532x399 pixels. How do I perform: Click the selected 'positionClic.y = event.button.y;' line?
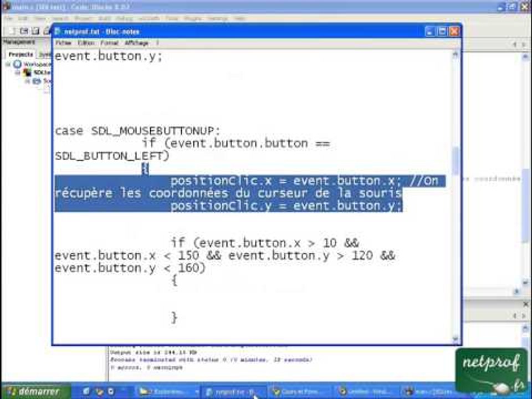[x=287, y=206]
